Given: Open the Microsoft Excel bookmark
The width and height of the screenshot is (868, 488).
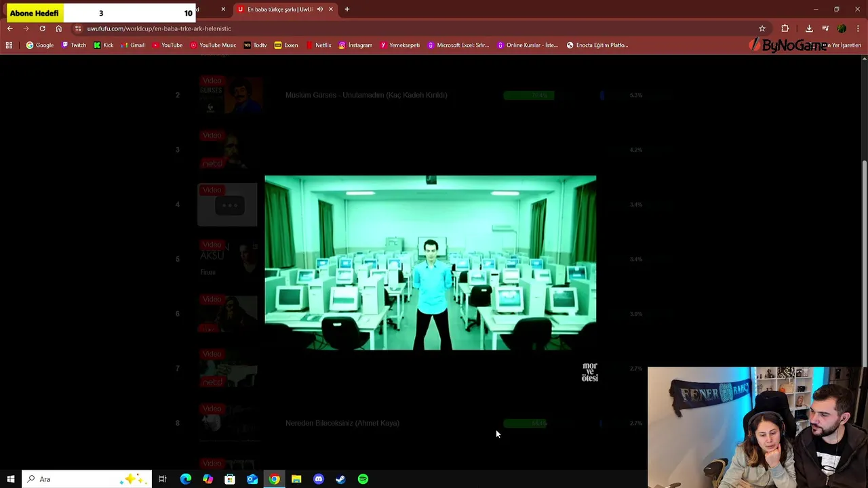Looking at the screenshot, I should tap(458, 45).
